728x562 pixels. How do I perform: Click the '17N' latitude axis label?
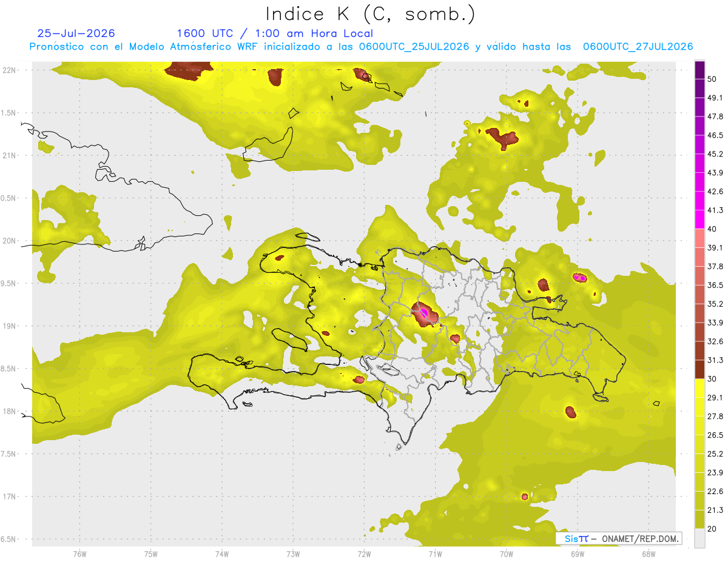click(x=9, y=497)
